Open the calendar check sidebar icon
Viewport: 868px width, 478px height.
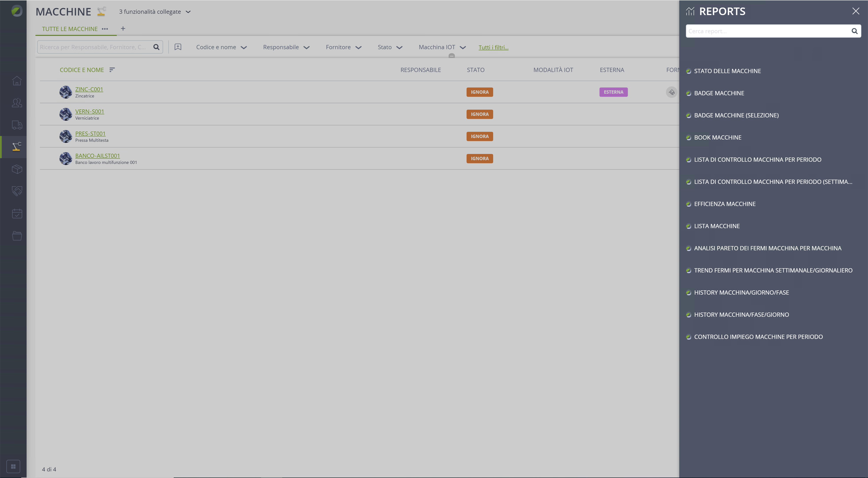tap(17, 213)
